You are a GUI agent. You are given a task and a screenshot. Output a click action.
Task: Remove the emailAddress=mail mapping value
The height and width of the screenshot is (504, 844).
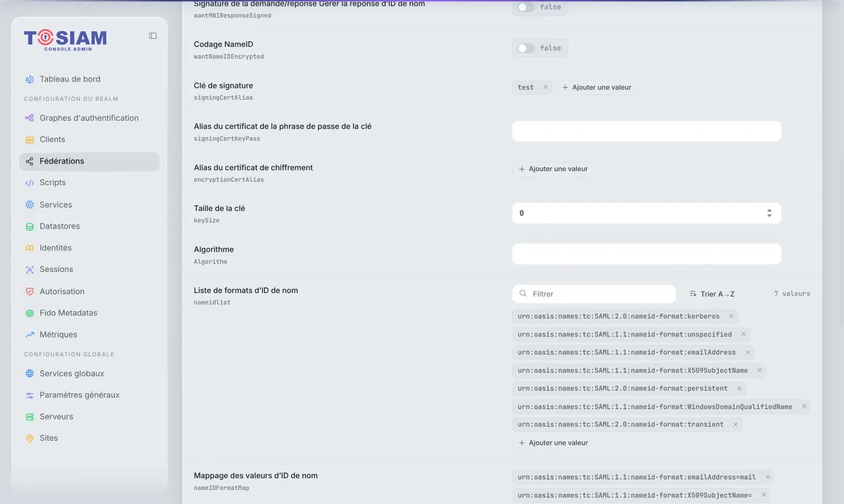tap(768, 477)
